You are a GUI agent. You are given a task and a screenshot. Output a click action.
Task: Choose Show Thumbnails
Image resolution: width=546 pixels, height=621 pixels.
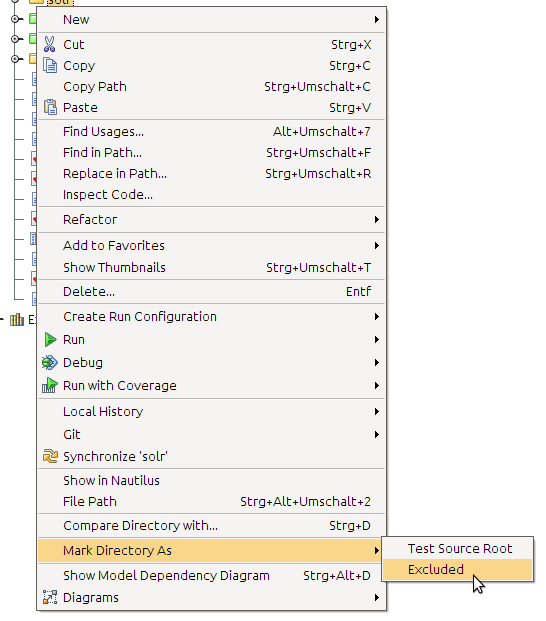[x=211, y=267]
